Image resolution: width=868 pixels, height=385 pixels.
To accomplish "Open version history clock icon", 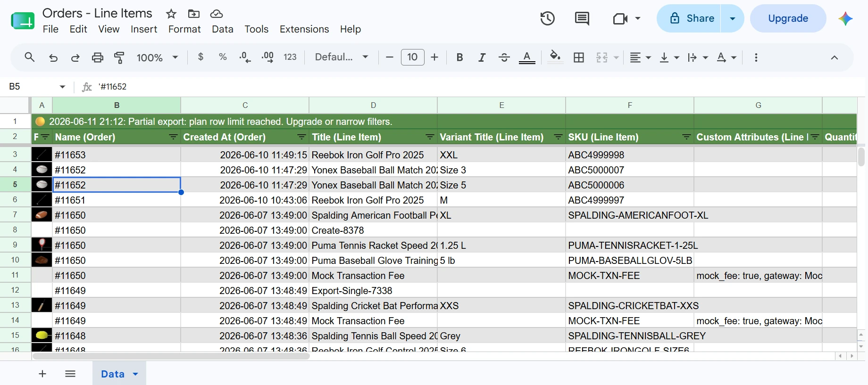I will 547,18.
